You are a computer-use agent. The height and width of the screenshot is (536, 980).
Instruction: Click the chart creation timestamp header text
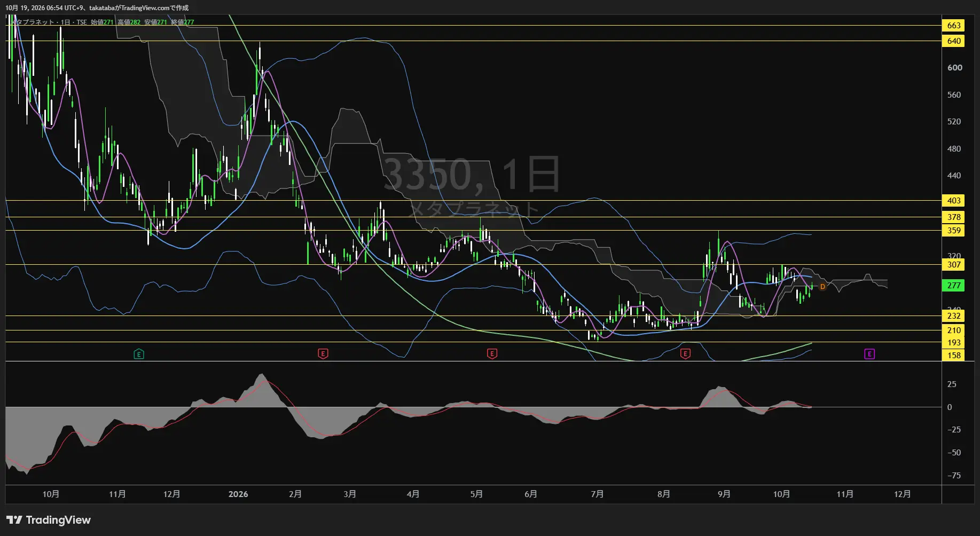pyautogui.click(x=97, y=8)
